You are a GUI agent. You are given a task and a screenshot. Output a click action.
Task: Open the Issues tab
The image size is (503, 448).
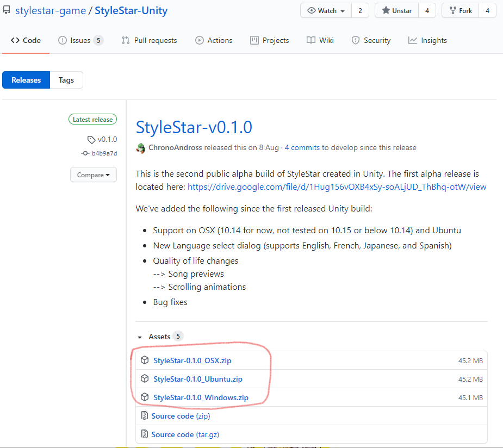(80, 40)
